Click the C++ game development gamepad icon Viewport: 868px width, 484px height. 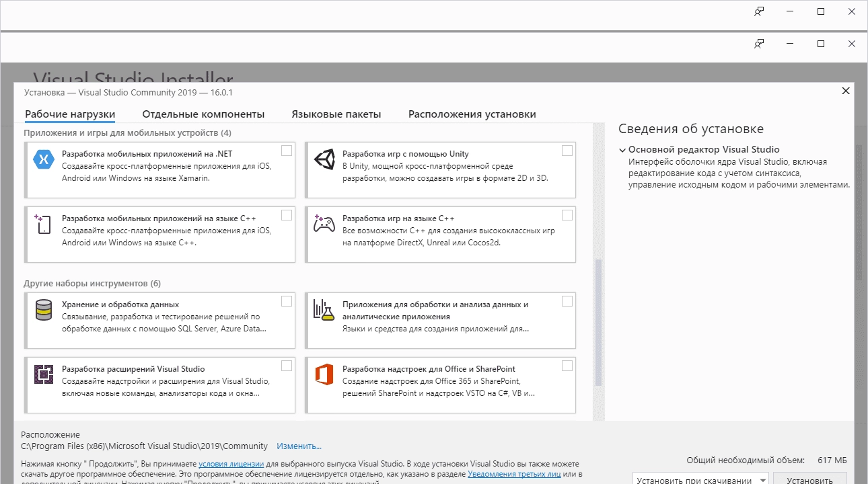point(324,224)
